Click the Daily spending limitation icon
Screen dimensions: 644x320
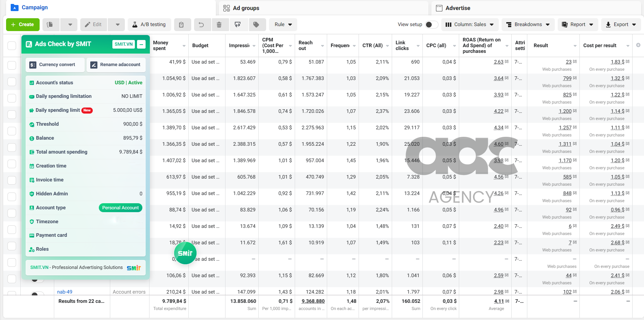32,96
